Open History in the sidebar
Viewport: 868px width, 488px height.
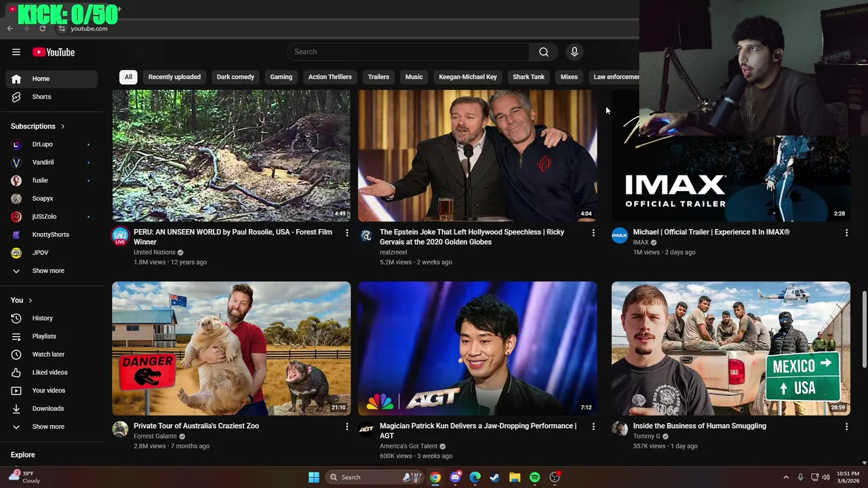52,318
